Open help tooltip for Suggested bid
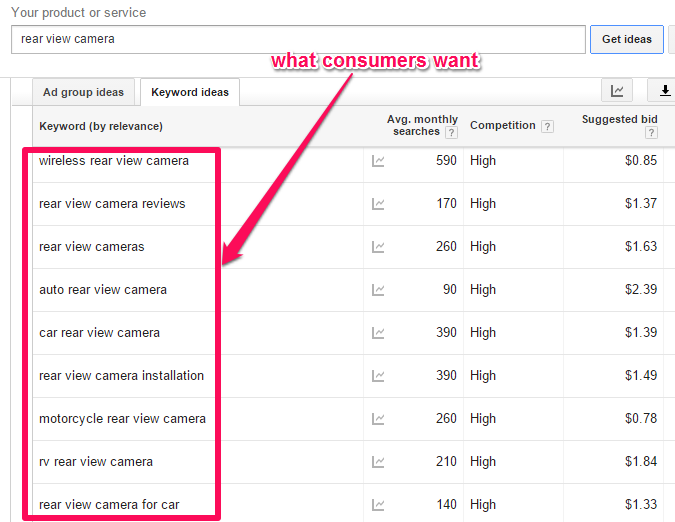Screen dimensions: 675x522 [x=649, y=132]
